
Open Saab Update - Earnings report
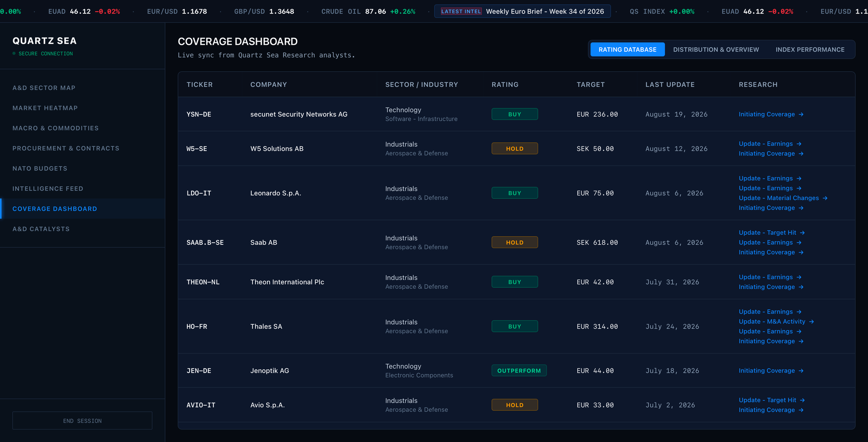click(x=770, y=242)
